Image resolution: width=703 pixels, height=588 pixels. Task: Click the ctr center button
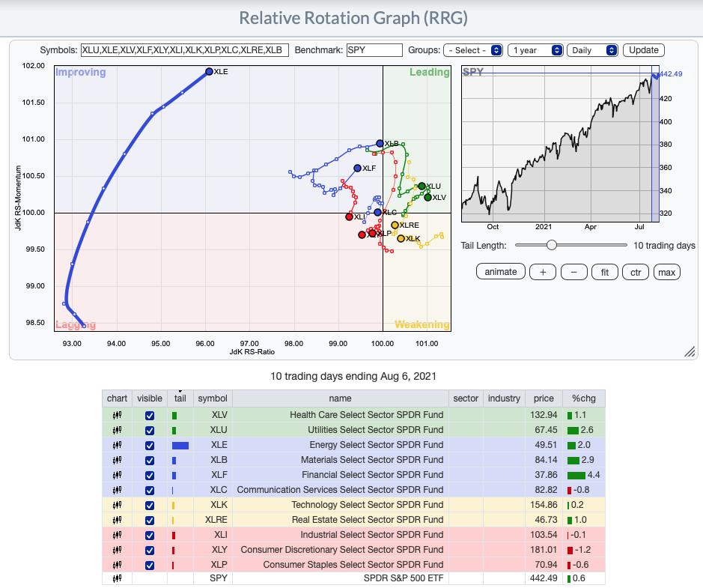point(636,272)
